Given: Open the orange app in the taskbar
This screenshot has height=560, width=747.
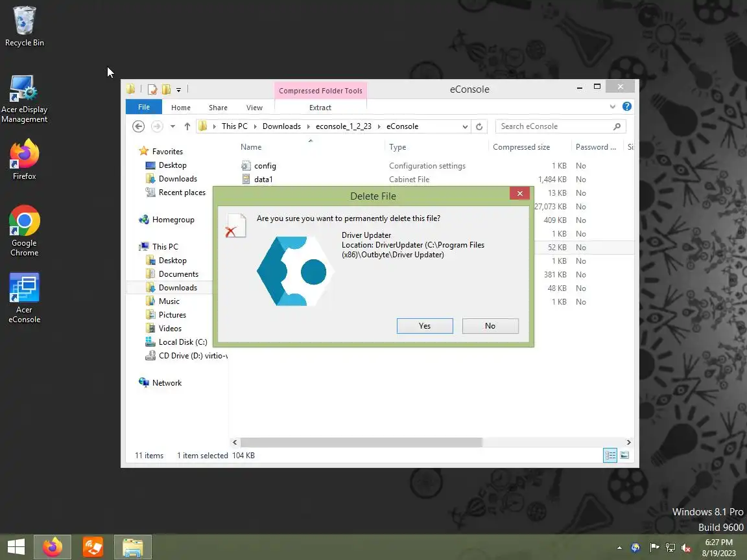Looking at the screenshot, I should [x=93, y=546].
